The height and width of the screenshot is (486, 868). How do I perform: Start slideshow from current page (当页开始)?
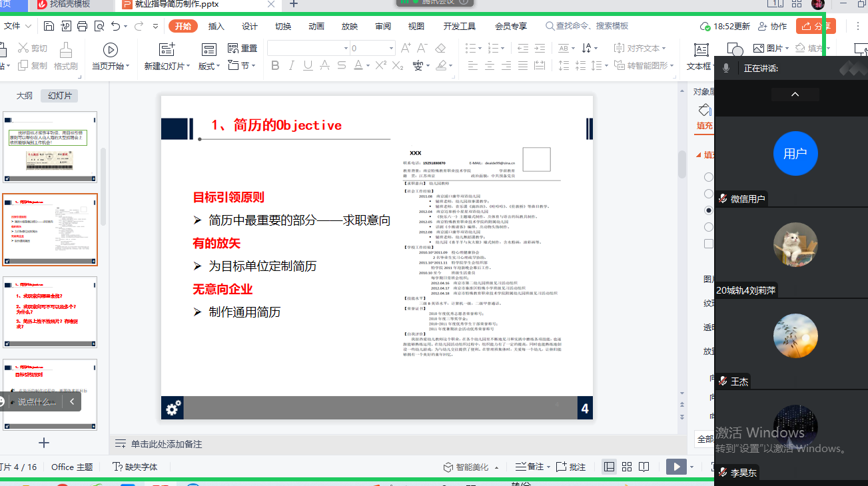coord(111,50)
